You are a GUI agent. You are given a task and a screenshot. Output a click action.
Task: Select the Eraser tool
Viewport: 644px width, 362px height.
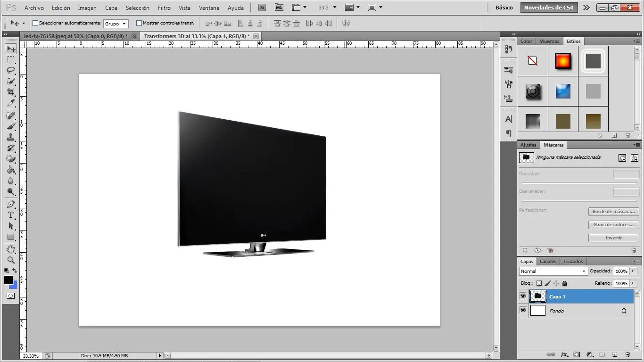pyautogui.click(x=11, y=159)
